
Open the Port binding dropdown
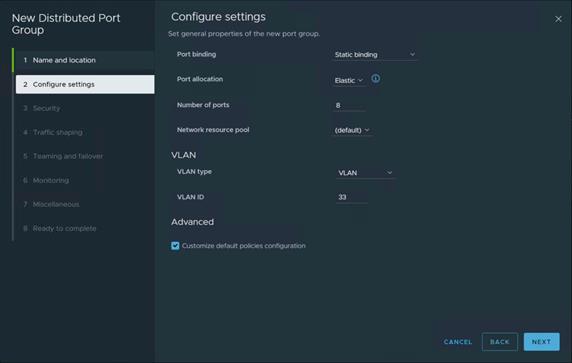point(375,54)
